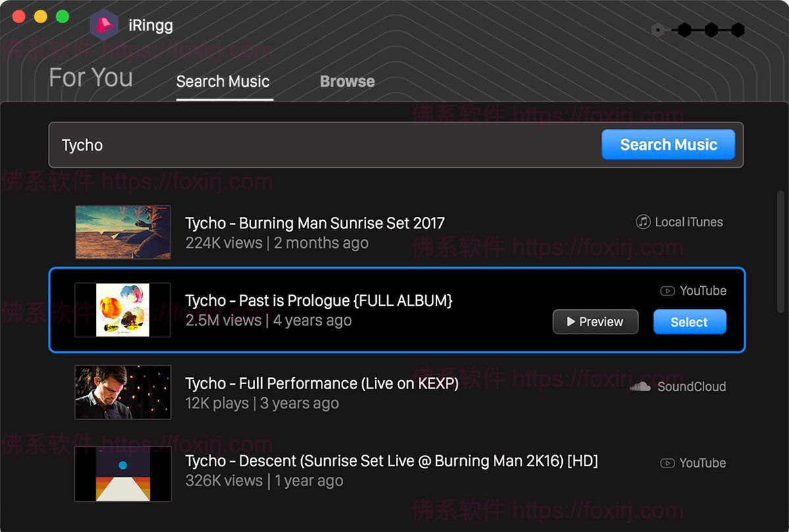Click the YouTube icon on the Descent result
This screenshot has width=789, height=532.
pyautogui.click(x=667, y=463)
